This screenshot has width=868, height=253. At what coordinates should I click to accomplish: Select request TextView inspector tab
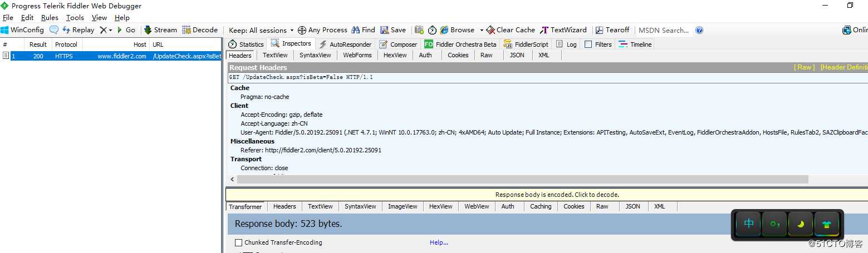pos(275,55)
